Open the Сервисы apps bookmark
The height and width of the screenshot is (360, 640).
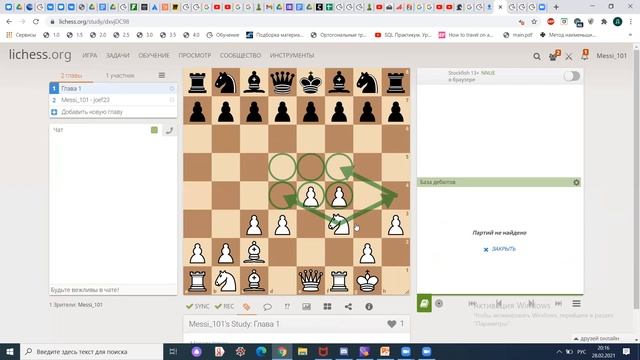21,35
